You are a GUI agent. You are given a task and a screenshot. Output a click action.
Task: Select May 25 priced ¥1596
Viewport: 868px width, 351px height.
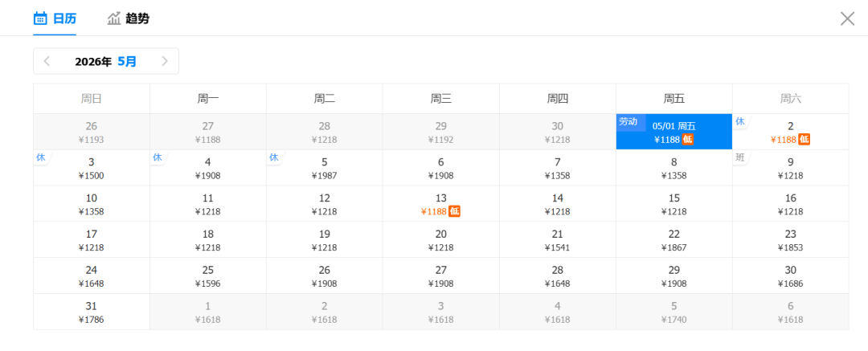click(x=208, y=275)
